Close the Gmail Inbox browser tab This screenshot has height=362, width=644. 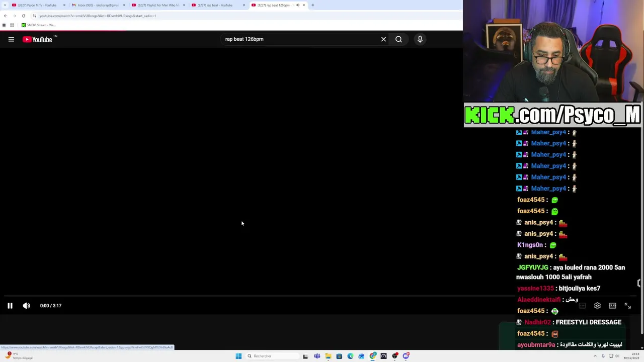tap(124, 5)
